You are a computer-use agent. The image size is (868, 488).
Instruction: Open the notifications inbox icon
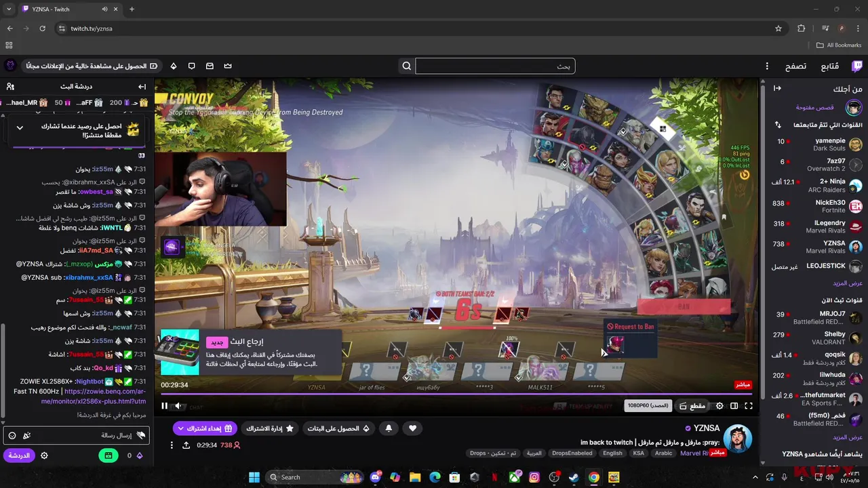coord(210,66)
